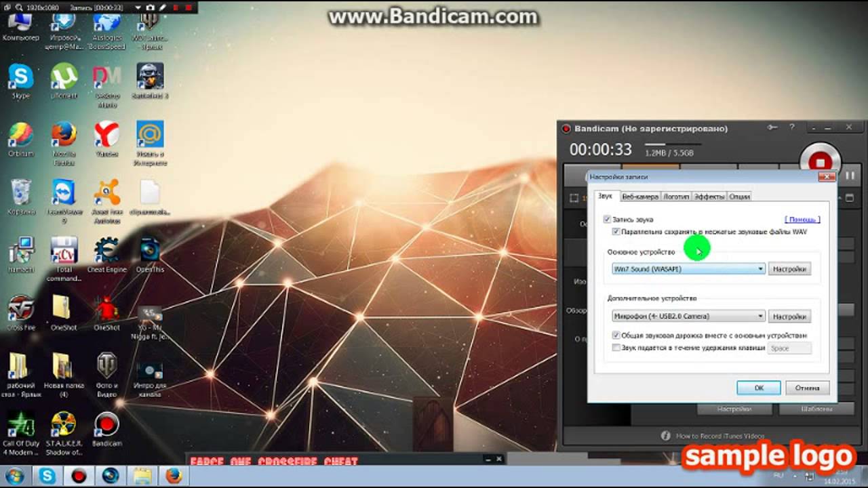Click the Отмена cancel button
Image resolution: width=868 pixels, height=488 pixels.
[807, 388]
